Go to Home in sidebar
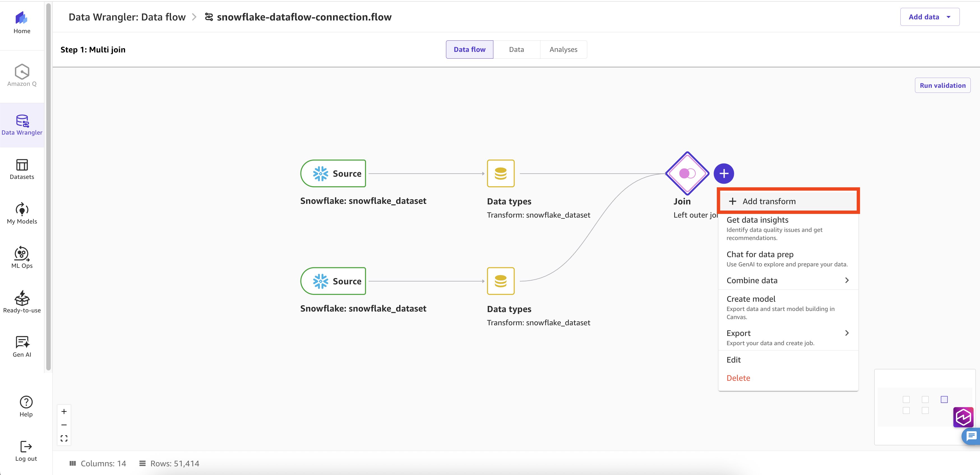This screenshot has height=475, width=980. pos(22,23)
